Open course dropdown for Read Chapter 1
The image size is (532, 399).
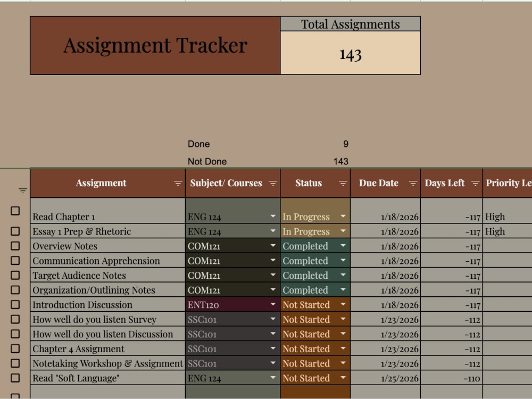[273, 216]
